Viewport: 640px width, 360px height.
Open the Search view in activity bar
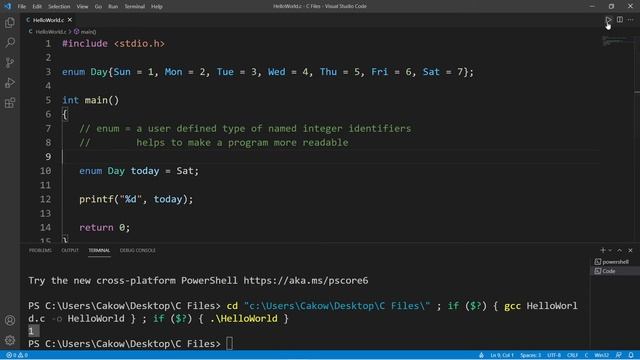(x=10, y=42)
